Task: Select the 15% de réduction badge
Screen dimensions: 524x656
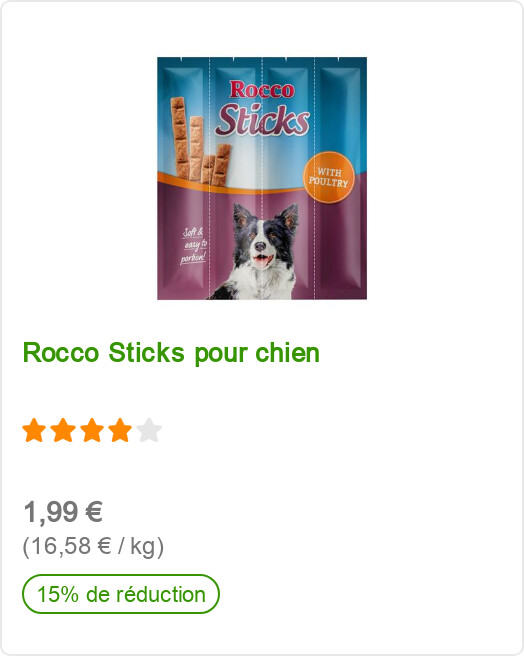Action: click(x=121, y=594)
